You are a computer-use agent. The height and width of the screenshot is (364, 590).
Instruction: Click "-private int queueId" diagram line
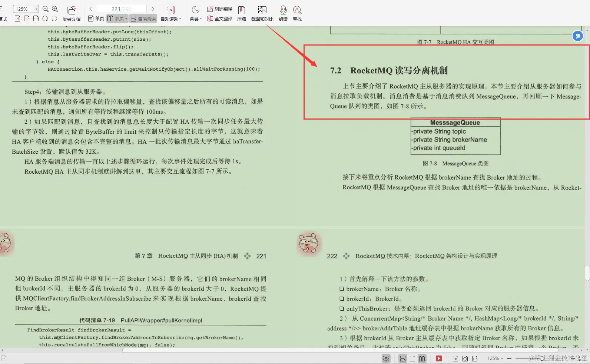(x=438, y=148)
